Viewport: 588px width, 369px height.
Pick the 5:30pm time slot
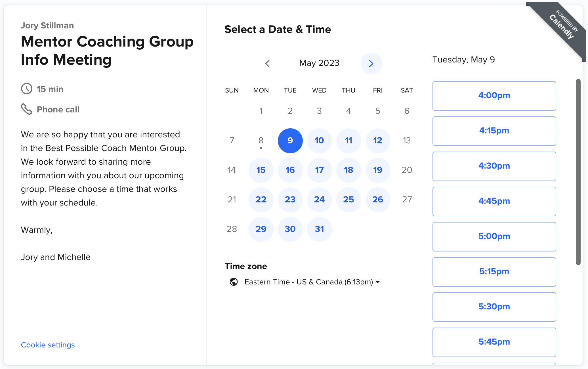[494, 307]
